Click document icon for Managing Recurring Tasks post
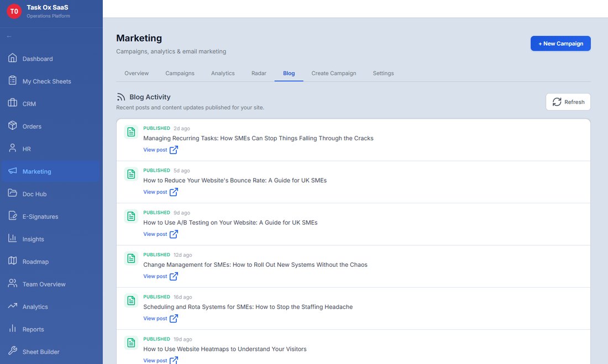608x364 pixels. click(x=131, y=132)
